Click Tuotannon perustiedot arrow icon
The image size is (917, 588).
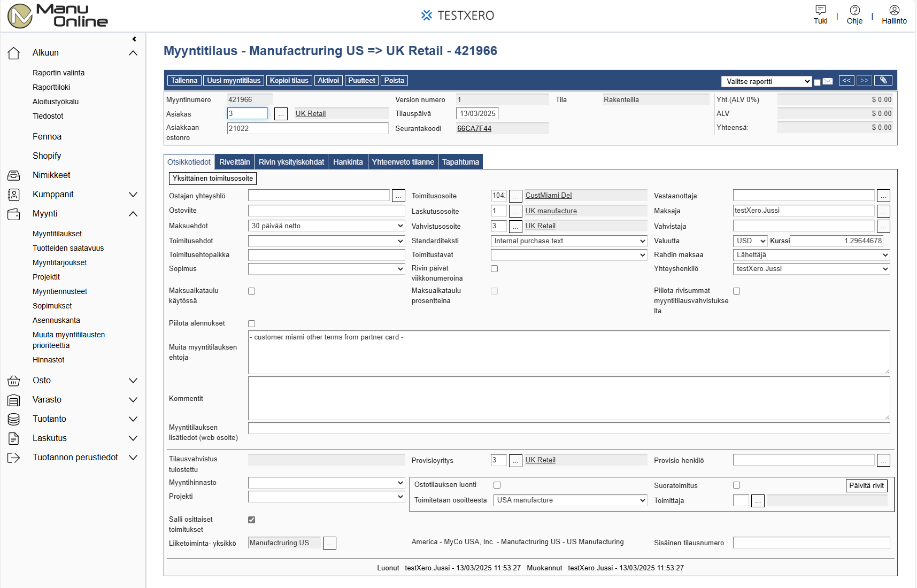coord(14,458)
